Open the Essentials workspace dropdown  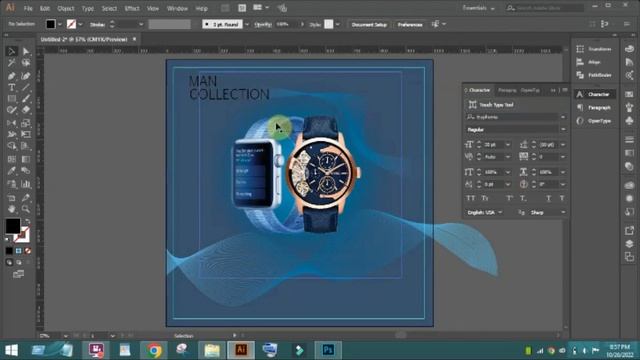478,8
